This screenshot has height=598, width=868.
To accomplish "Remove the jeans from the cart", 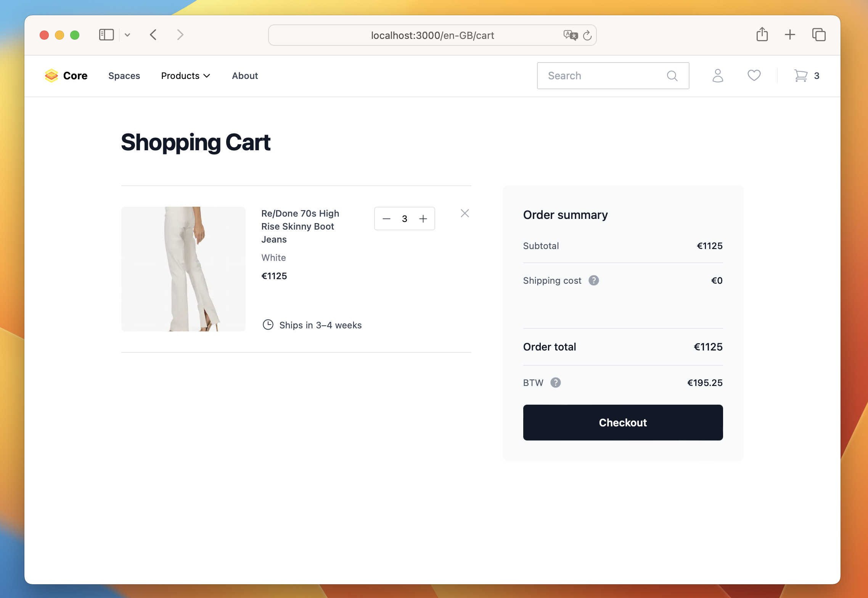I will [x=465, y=213].
